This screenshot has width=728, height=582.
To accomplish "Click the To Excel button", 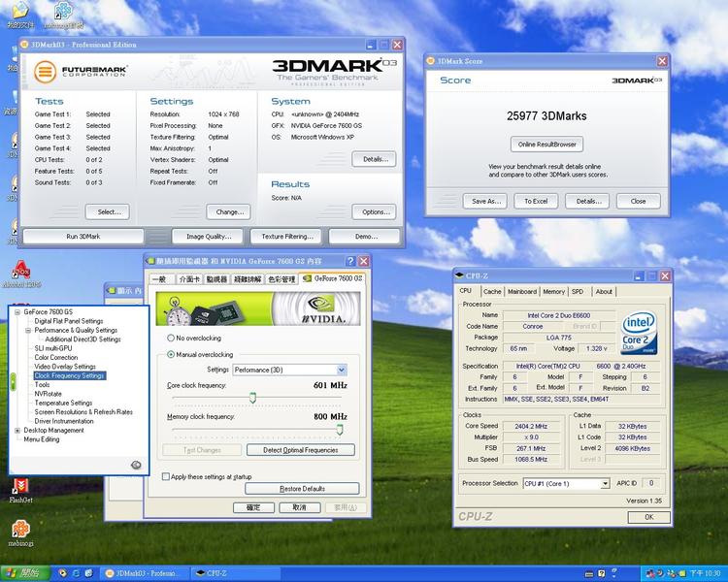I will 536,201.
